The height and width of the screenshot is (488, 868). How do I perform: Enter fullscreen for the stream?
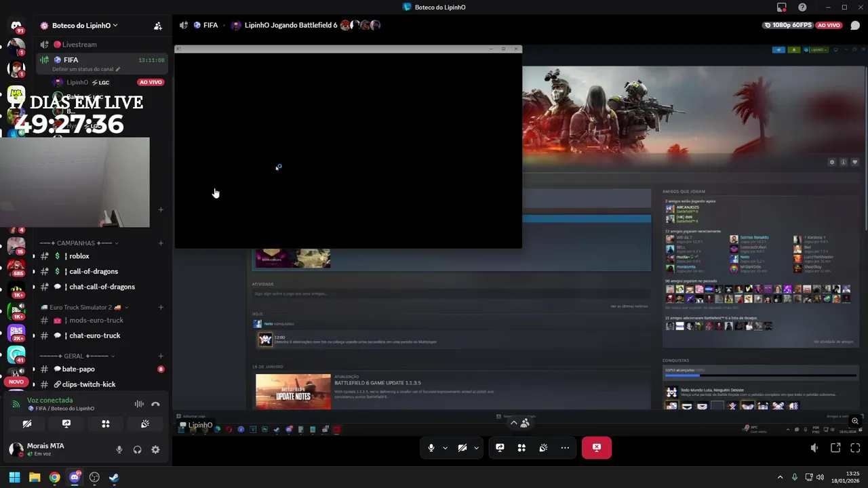coord(855,447)
